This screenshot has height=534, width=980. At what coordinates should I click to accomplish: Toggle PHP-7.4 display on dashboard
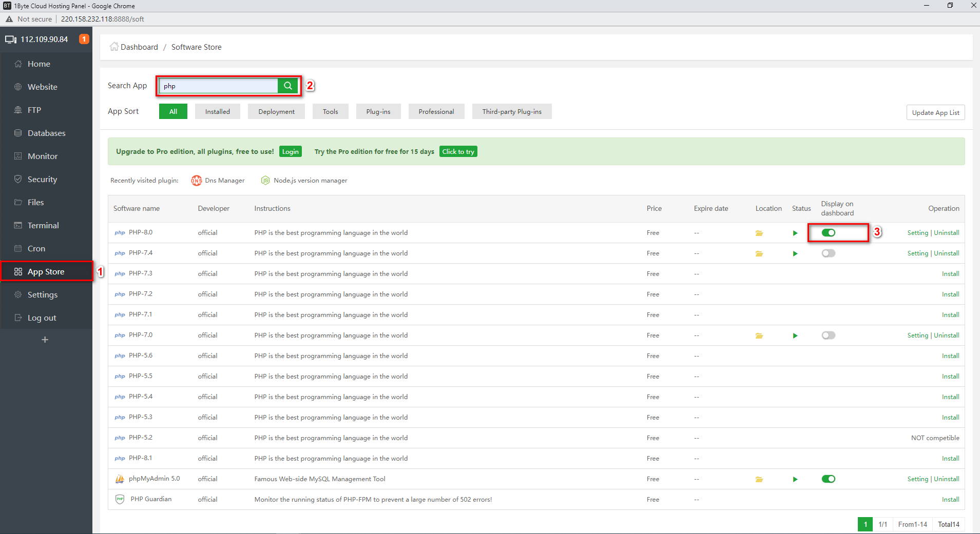click(829, 253)
